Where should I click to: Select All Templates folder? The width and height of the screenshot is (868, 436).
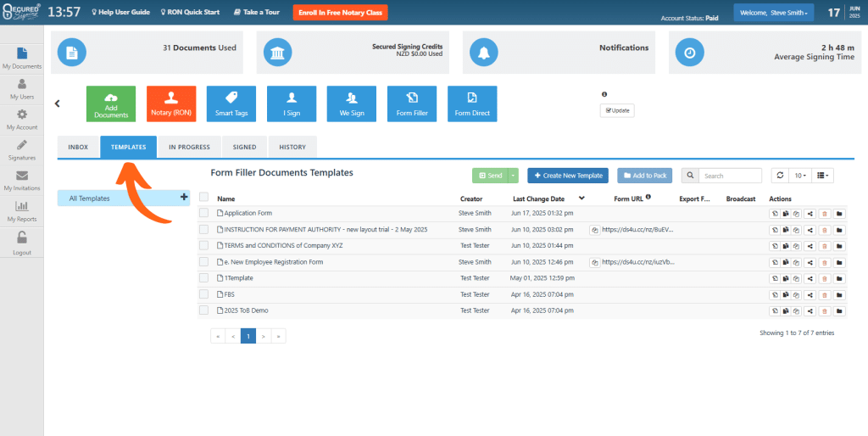pyautogui.click(x=124, y=198)
